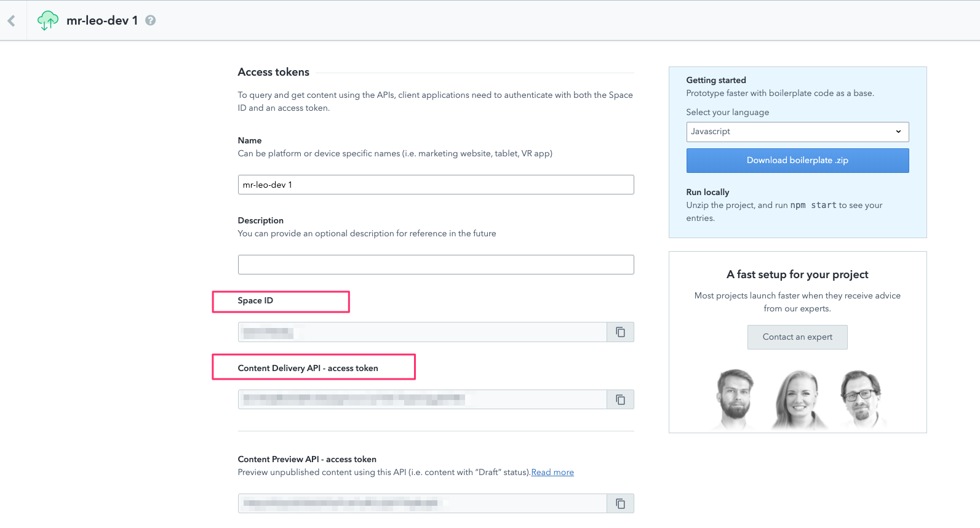Click the smiling woman expert portrait
This screenshot has width=980, height=528.
[x=799, y=399]
